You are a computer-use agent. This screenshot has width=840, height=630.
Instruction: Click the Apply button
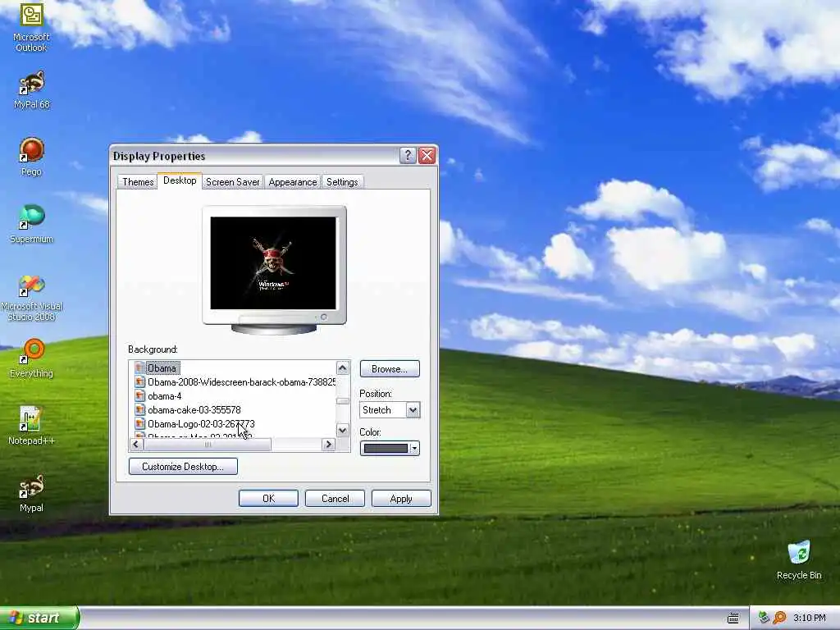click(x=400, y=498)
